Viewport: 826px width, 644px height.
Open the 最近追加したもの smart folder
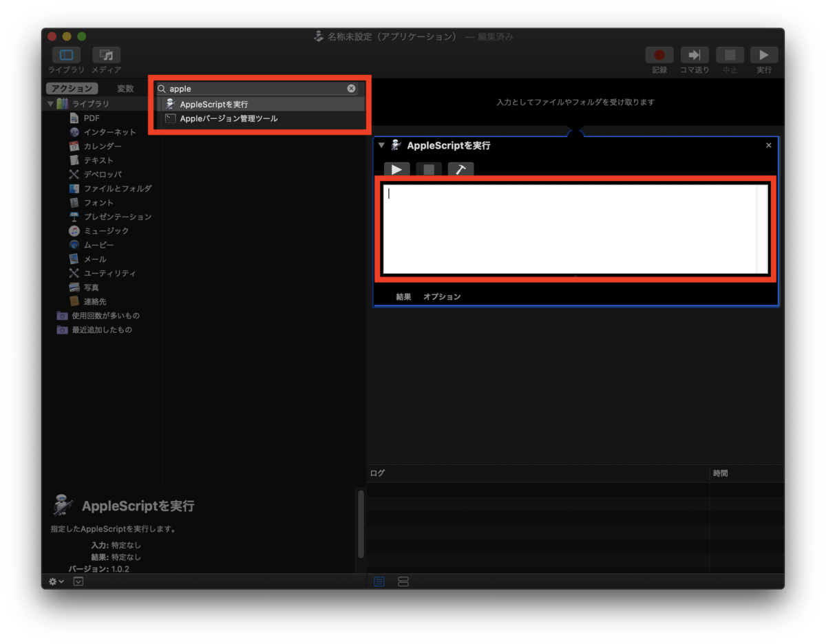(94, 330)
